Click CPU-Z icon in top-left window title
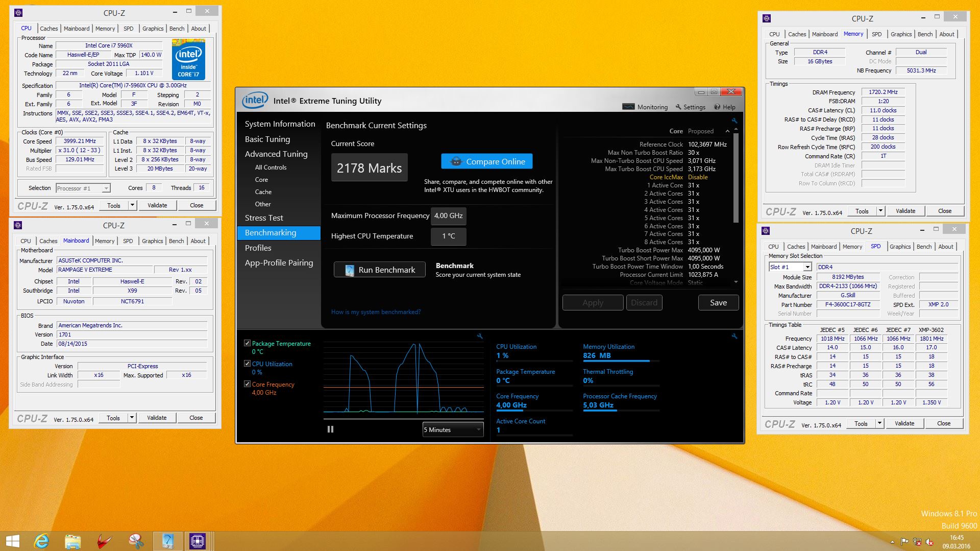Viewport: 980px width, 551px height. 18,13
